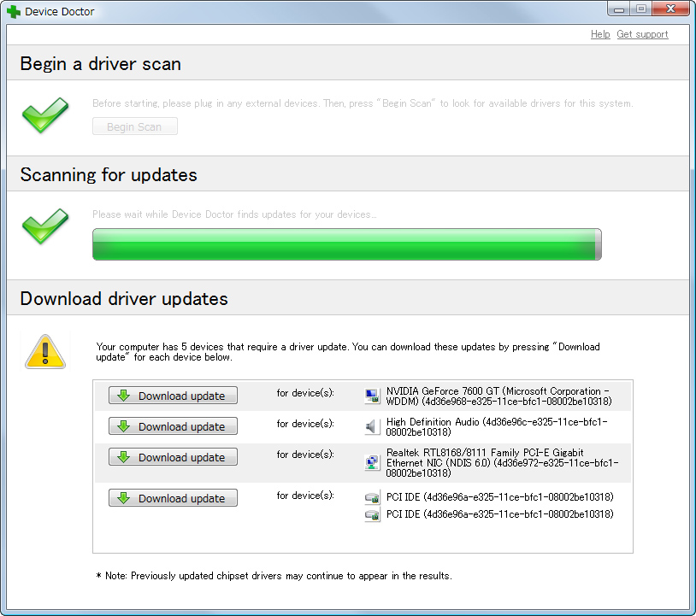696x616 pixels.
Task: Click the yellow warning triangle icon
Action: coord(45,352)
